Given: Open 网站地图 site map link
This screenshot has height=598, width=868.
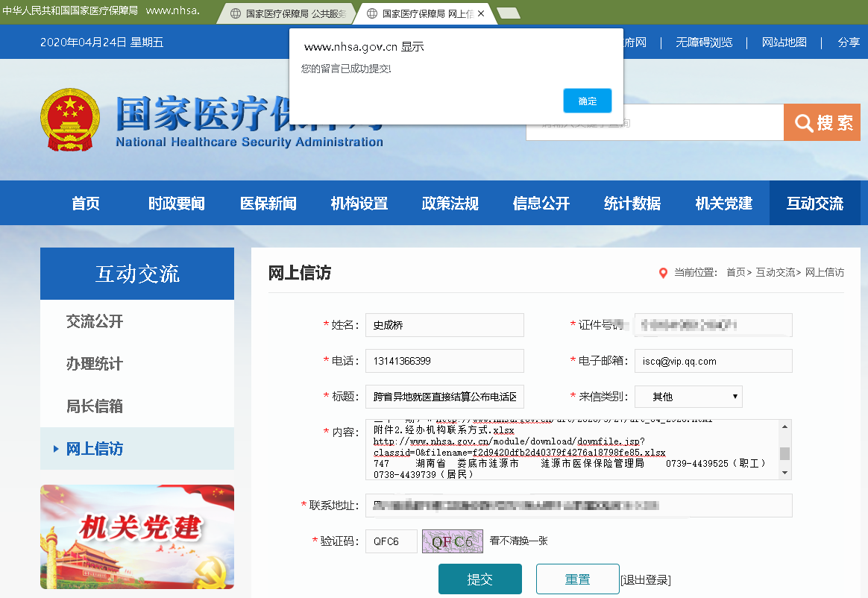Looking at the screenshot, I should click(x=784, y=42).
